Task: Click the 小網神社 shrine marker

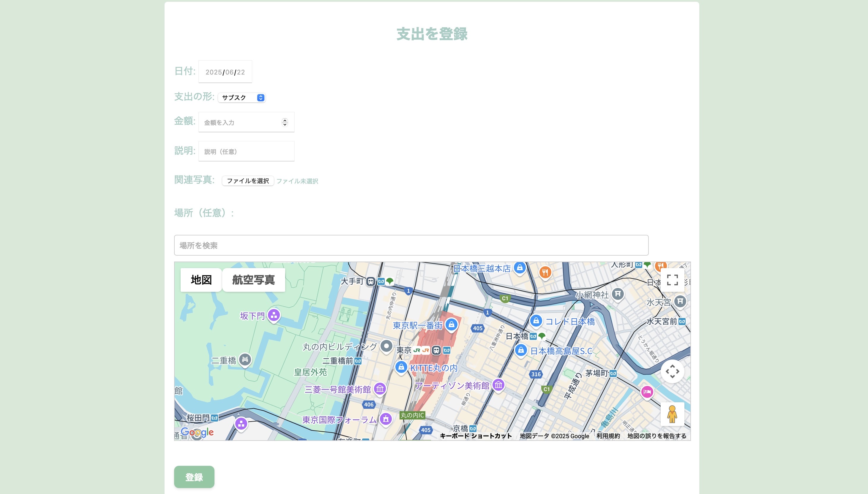Action: point(618,294)
